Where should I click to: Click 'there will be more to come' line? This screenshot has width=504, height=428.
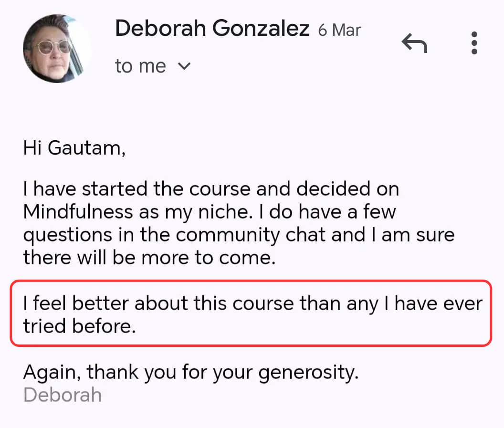pos(149,258)
